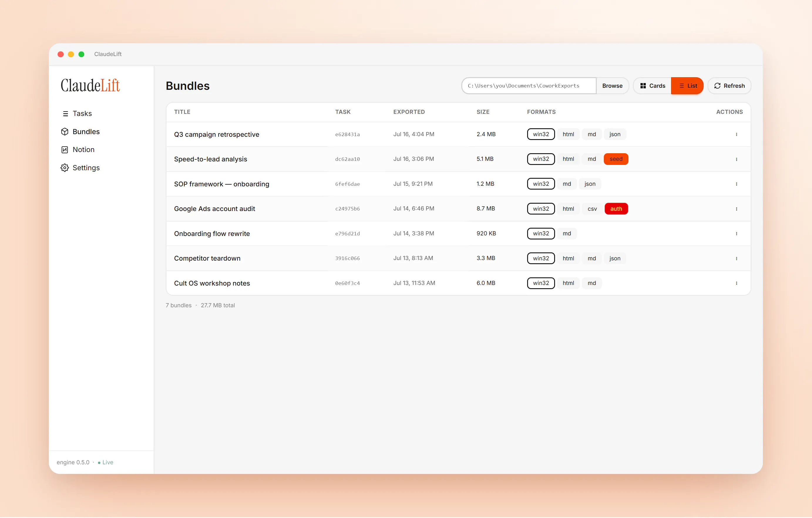Select the Competitor teardown title
The height and width of the screenshot is (518, 812).
click(207, 259)
